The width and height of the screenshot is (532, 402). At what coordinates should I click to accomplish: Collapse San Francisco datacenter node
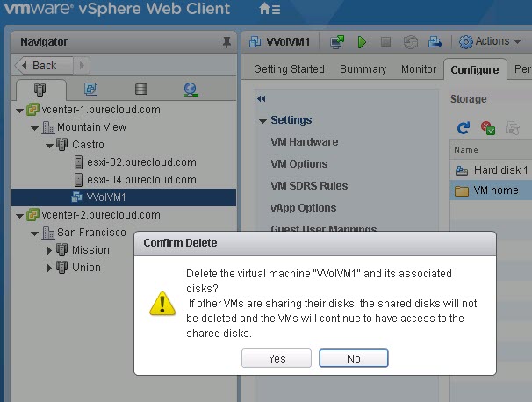click(34, 233)
